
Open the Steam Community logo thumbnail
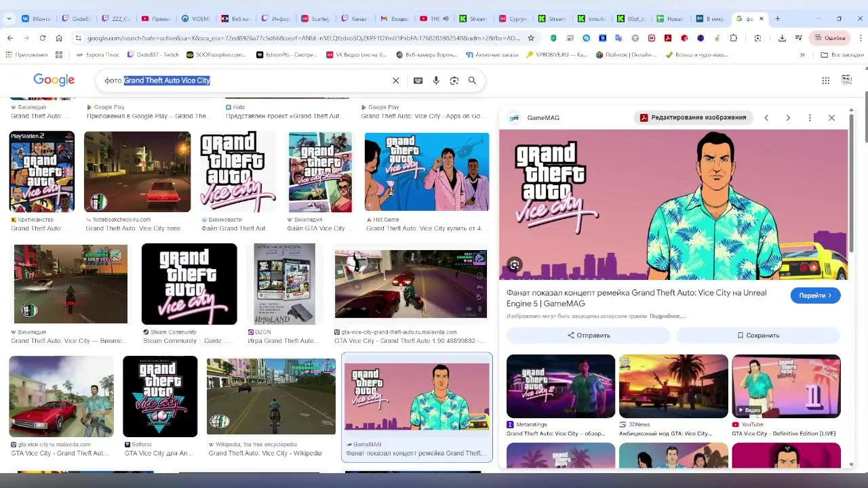coord(189,284)
